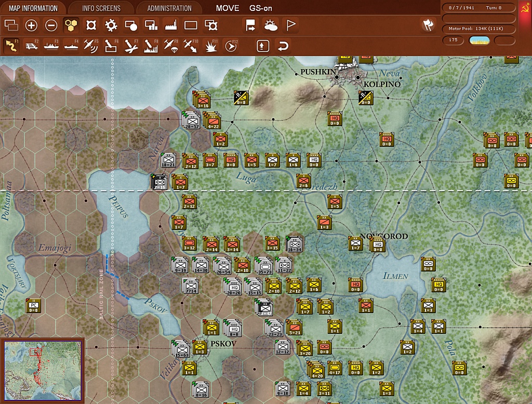Select the German unit marked 15=63
This screenshot has width=532, height=404.
pos(181,349)
